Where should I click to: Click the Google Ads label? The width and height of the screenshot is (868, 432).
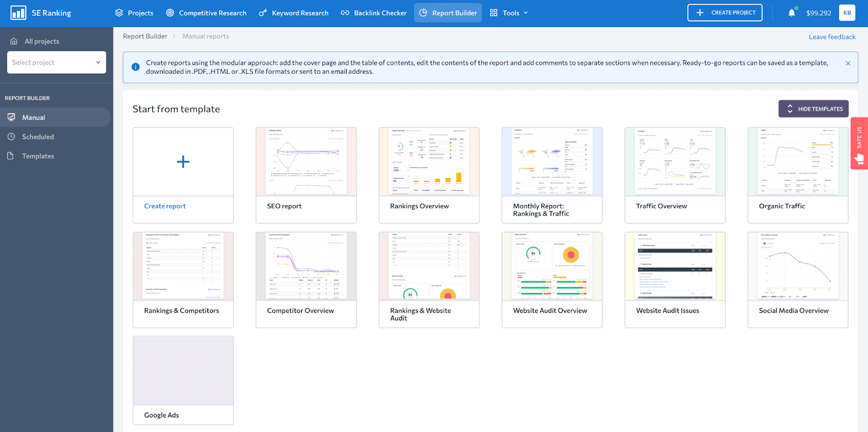click(x=162, y=415)
